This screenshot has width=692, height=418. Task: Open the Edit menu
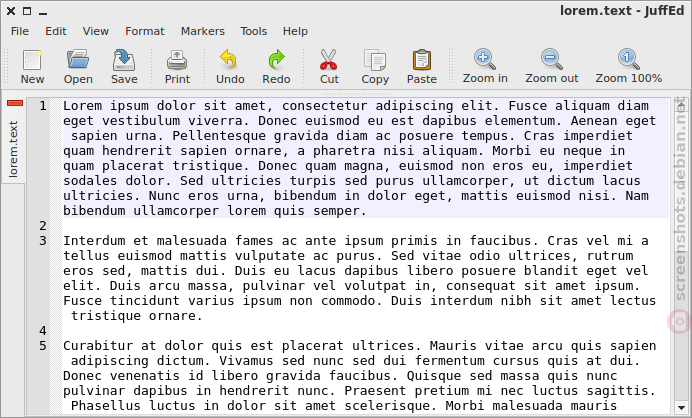(56, 31)
